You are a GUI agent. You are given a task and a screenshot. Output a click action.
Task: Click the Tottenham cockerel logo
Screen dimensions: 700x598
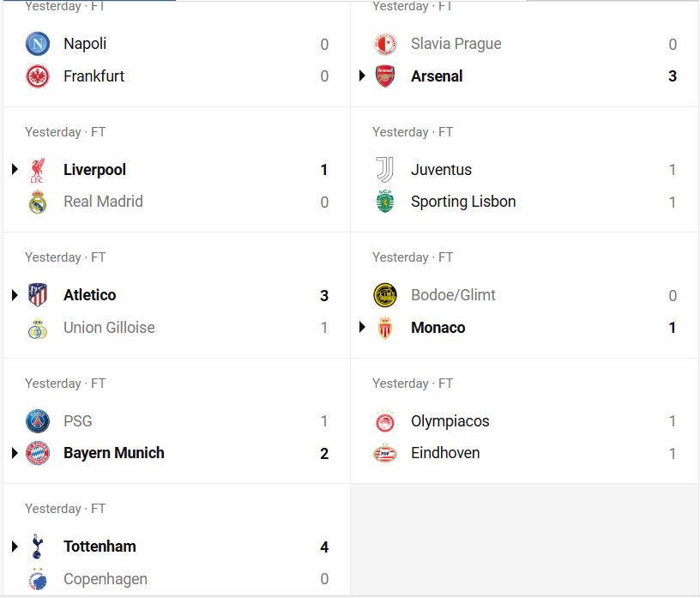tap(38, 547)
